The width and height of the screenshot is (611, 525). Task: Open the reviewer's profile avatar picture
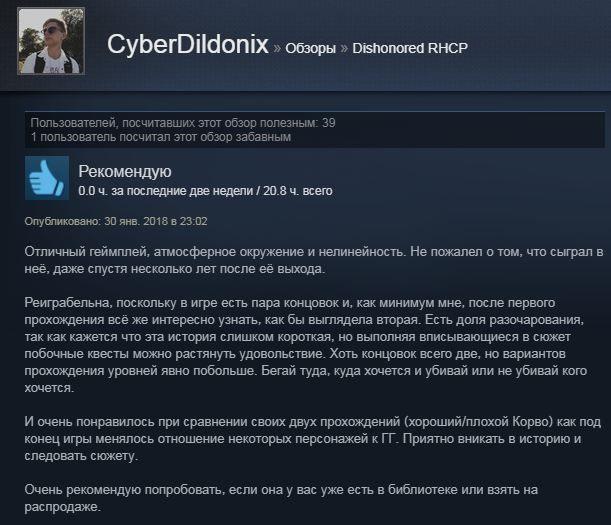pyautogui.click(x=51, y=41)
